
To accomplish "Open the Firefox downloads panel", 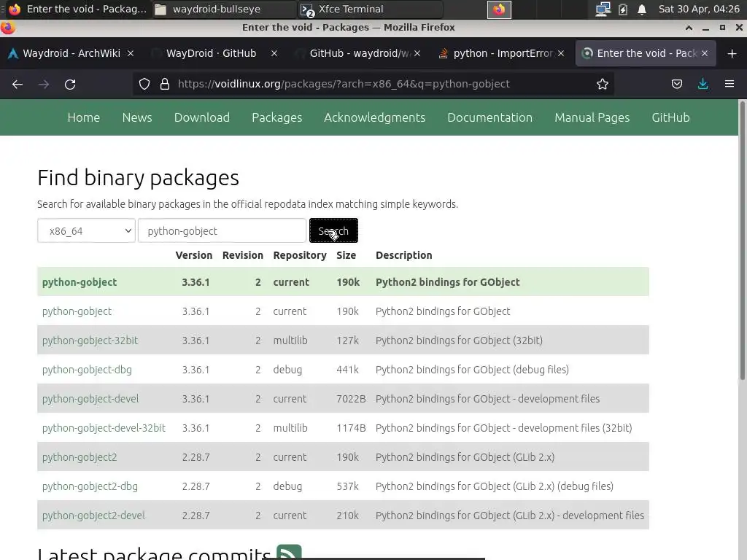I will coord(703,85).
